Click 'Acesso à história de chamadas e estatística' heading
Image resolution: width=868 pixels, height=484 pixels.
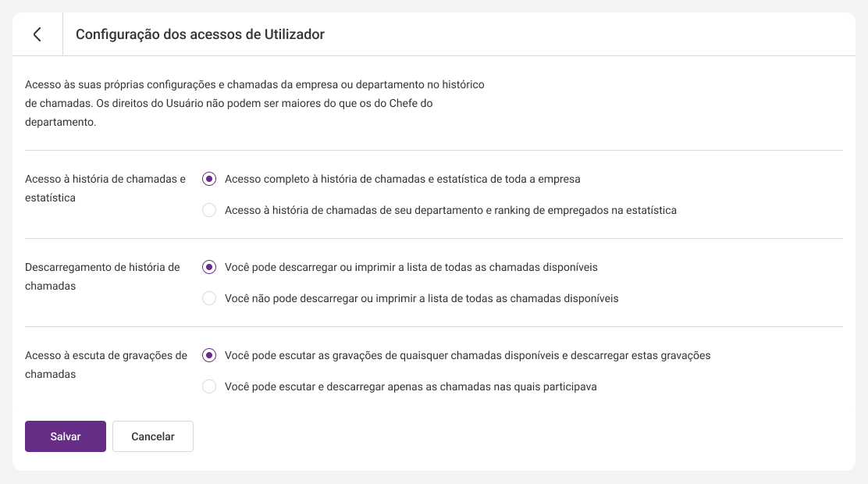(105, 188)
